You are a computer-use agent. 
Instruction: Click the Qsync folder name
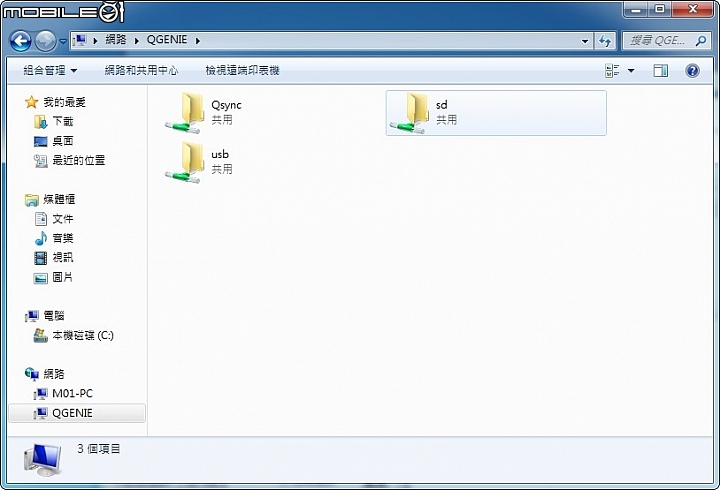(x=226, y=105)
